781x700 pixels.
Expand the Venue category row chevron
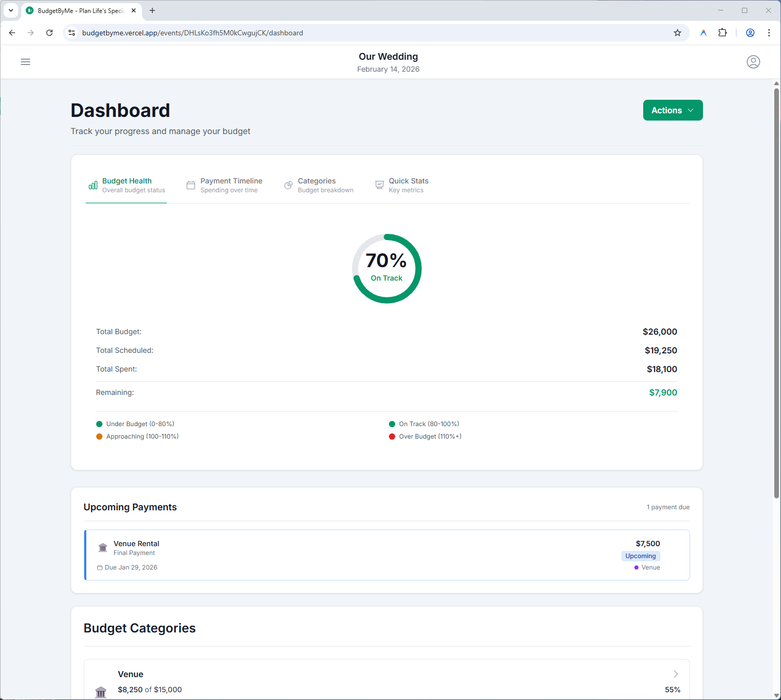(x=675, y=673)
